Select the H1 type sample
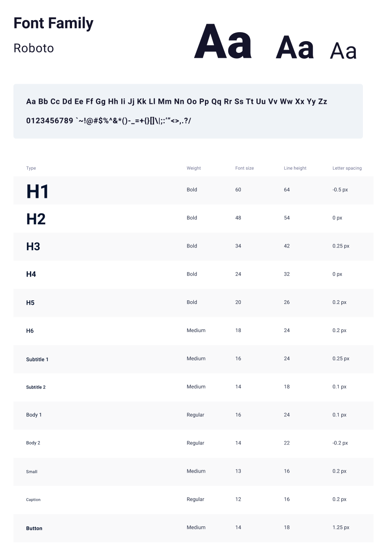The height and width of the screenshot is (559, 392). point(38,191)
